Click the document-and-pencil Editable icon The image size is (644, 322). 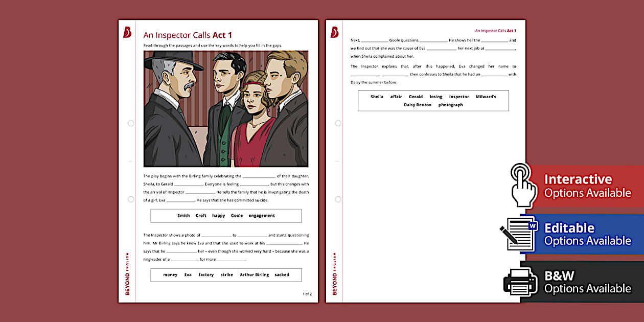(x=521, y=234)
